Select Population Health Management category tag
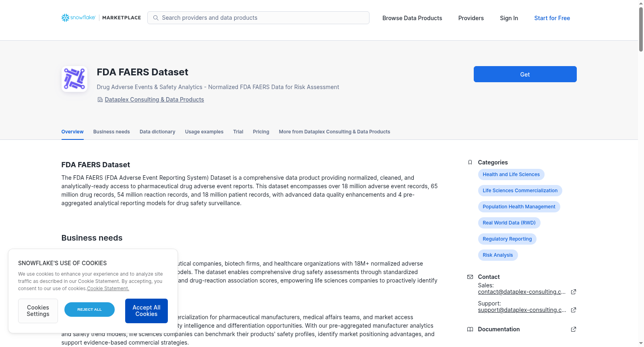644x347 pixels. (x=519, y=207)
